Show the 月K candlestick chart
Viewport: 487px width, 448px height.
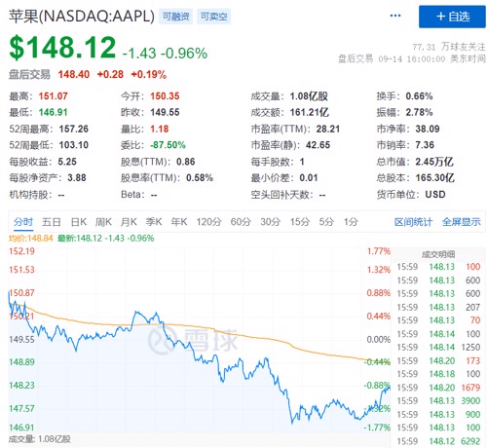(129, 222)
